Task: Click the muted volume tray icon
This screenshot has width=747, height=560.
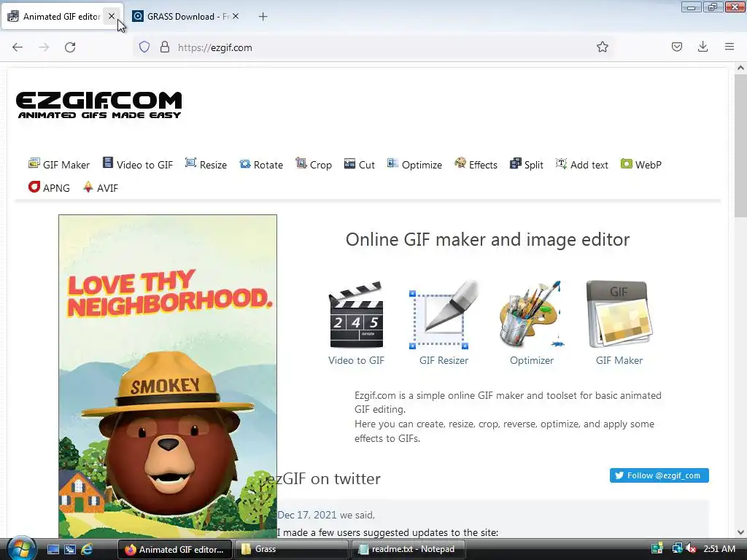Action: 691,549
